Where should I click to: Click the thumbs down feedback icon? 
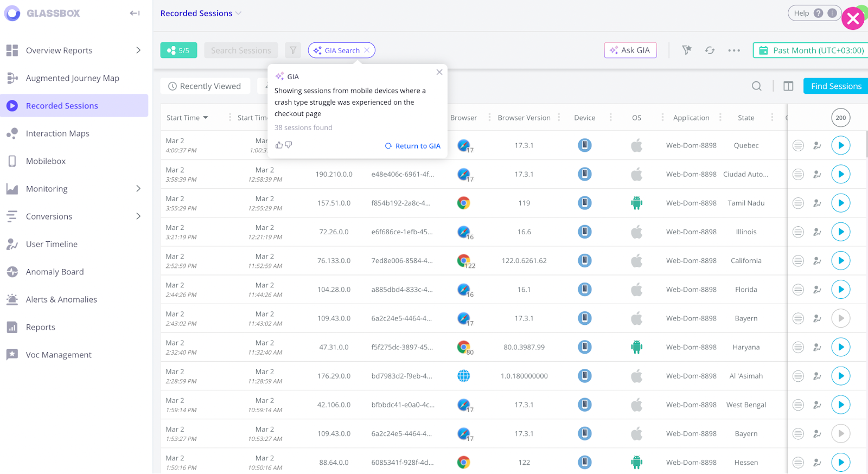(x=289, y=145)
